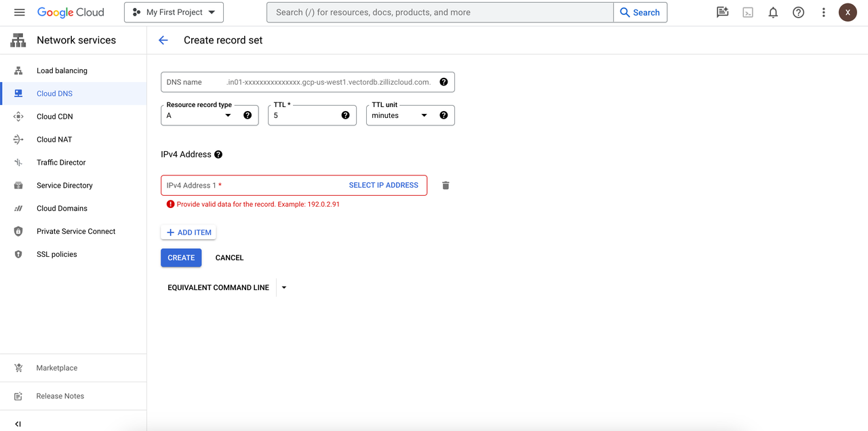Image resolution: width=868 pixels, height=431 pixels.
Task: Open the Cloud Shell terminal icon
Action: [748, 12]
